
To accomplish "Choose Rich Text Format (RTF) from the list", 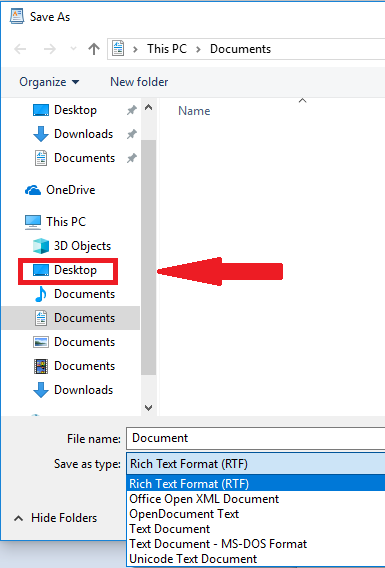I will [256, 484].
